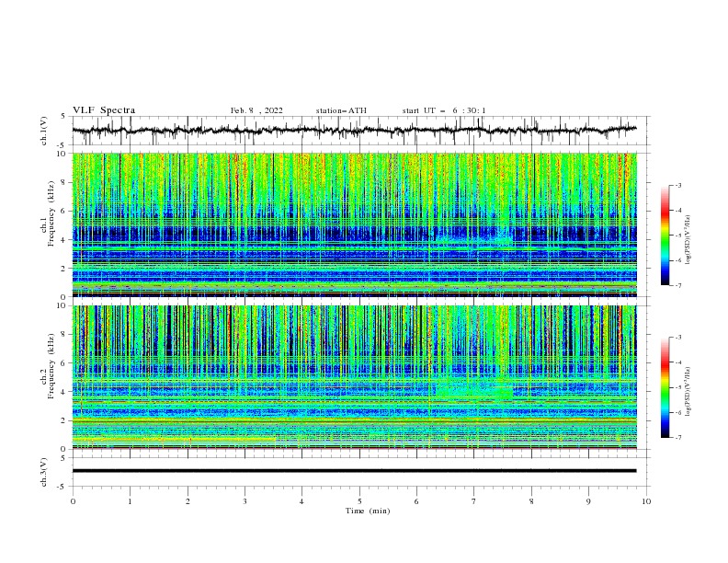Click the "-5" tick on ch.3(V) axis

tap(62, 487)
